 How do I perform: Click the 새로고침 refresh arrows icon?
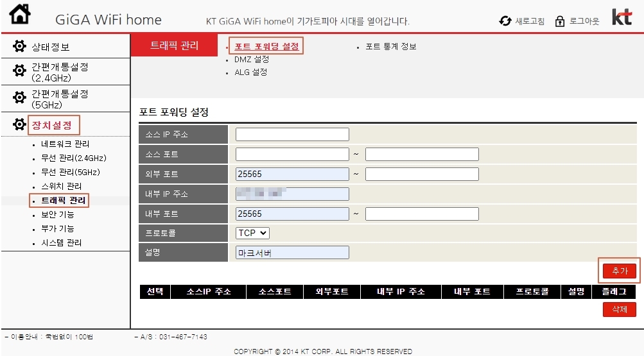[x=505, y=21]
